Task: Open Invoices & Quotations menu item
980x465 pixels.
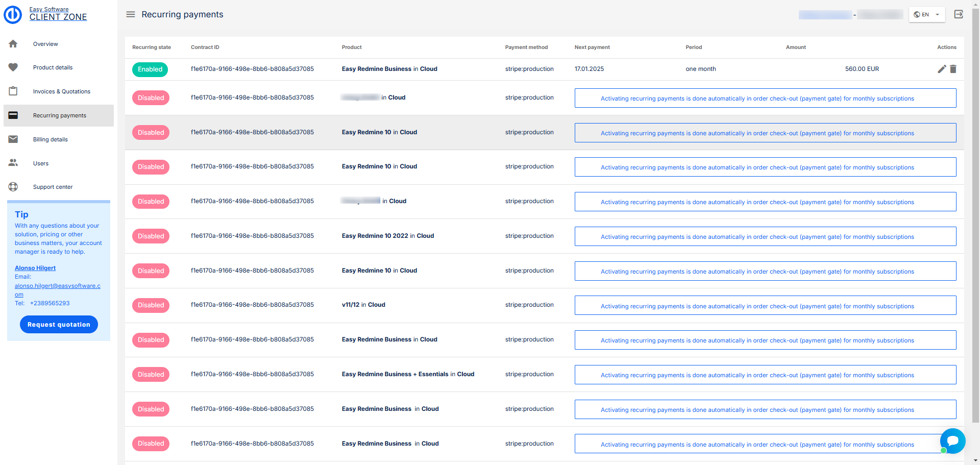Action: pos(61,91)
